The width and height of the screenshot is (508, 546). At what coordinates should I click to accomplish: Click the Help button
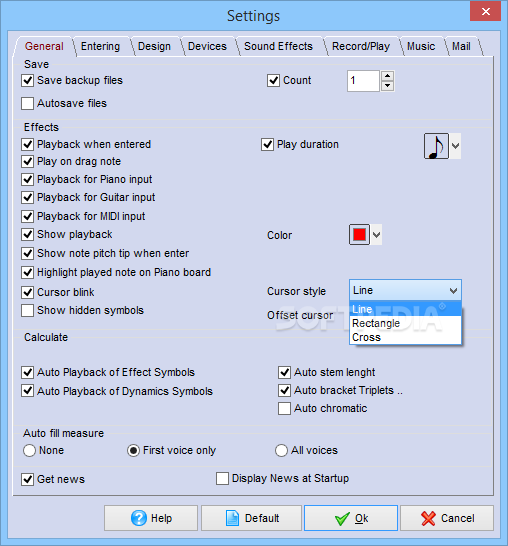tap(151, 518)
